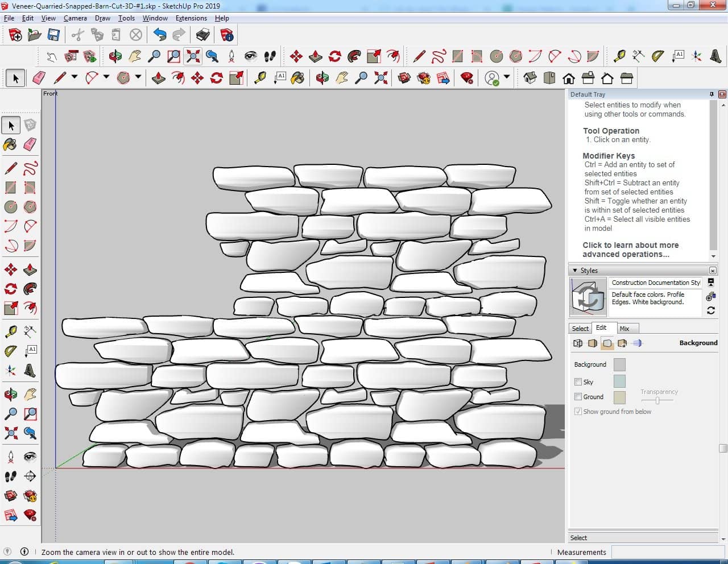Image resolution: width=728 pixels, height=564 pixels.
Task: Click the Sky color swatch
Action: [x=620, y=381]
